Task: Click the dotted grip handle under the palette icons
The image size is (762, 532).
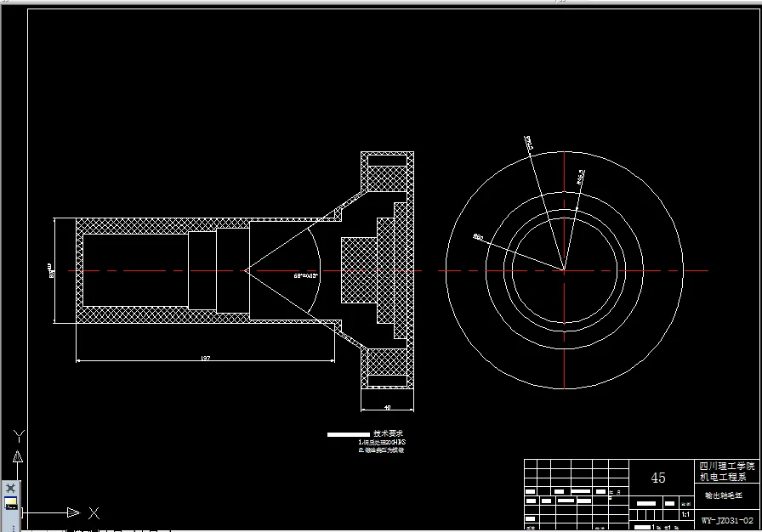Action: (x=13, y=528)
